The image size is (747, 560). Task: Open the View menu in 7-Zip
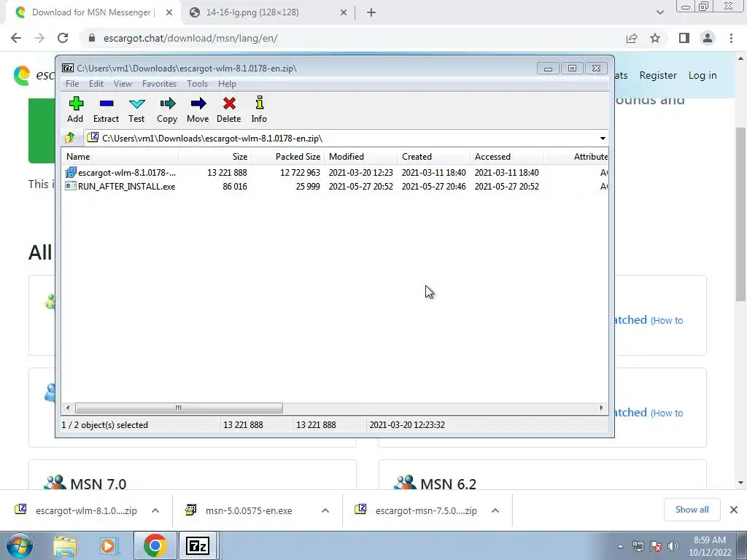(123, 84)
